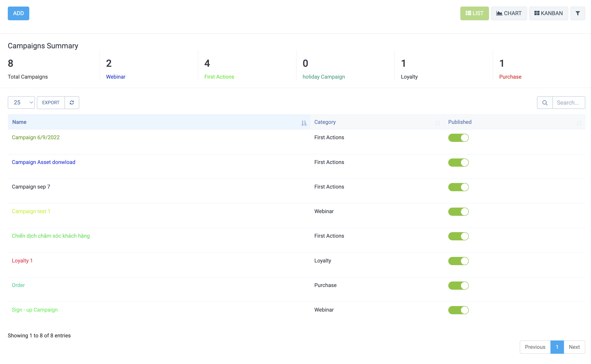The height and width of the screenshot is (364, 591).
Task: Click in the Search input field
Action: click(568, 103)
